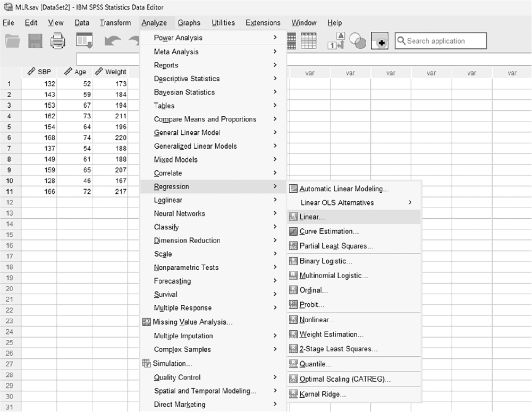Select the SBP column header

coord(39,72)
